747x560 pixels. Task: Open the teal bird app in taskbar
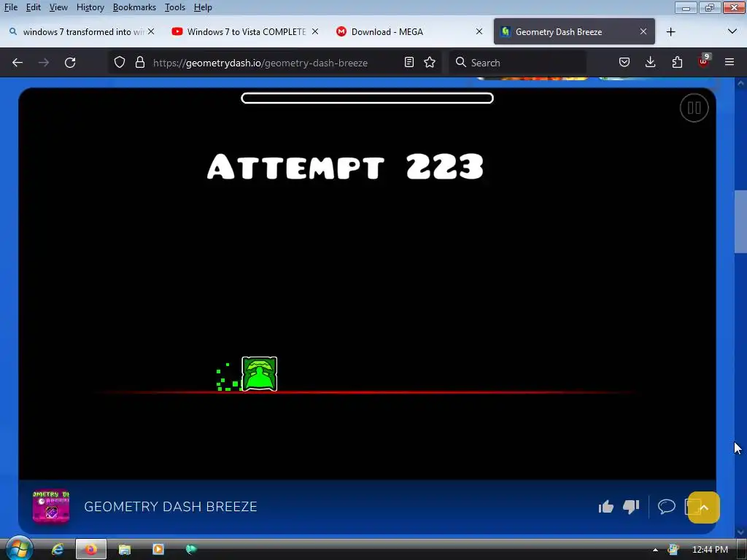coord(191,550)
